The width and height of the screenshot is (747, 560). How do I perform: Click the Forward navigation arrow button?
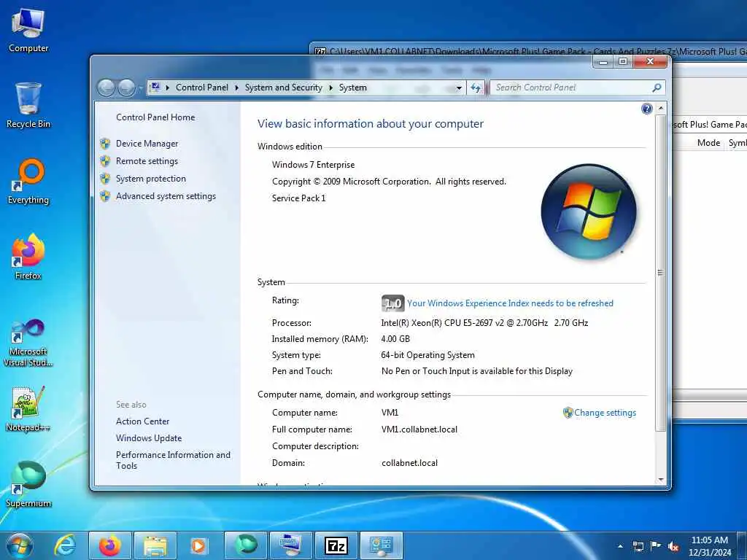(x=126, y=87)
